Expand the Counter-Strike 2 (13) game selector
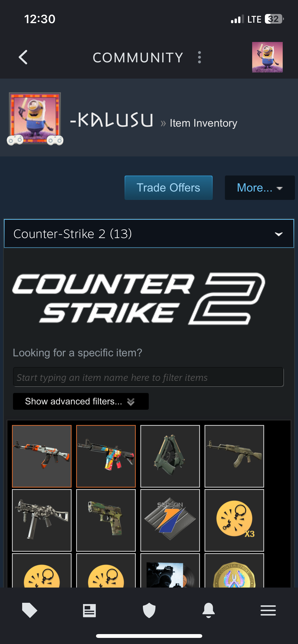 tap(149, 233)
